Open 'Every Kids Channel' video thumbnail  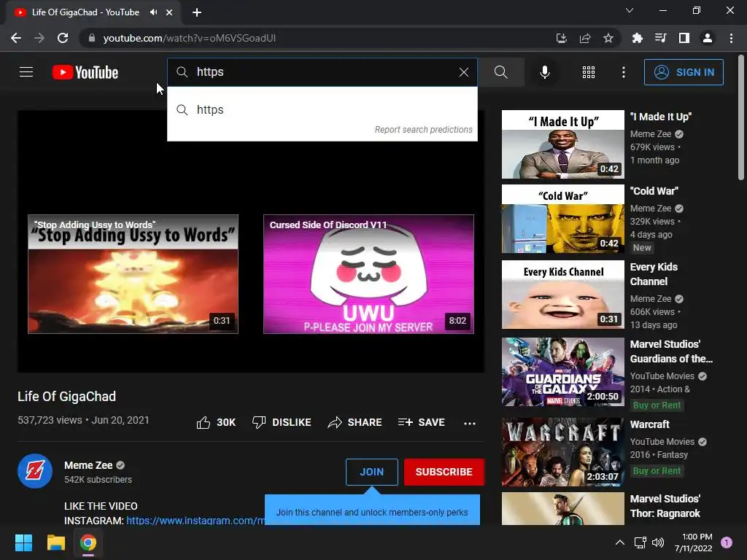click(x=562, y=295)
